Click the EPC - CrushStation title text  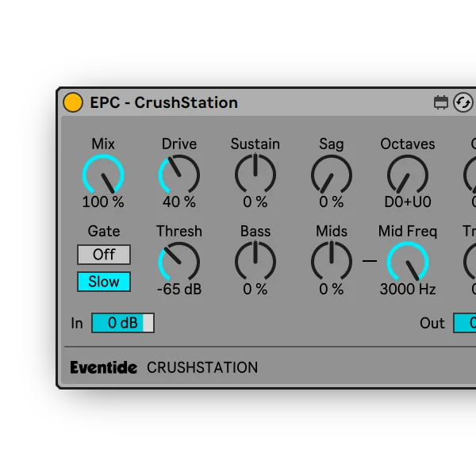(x=164, y=102)
